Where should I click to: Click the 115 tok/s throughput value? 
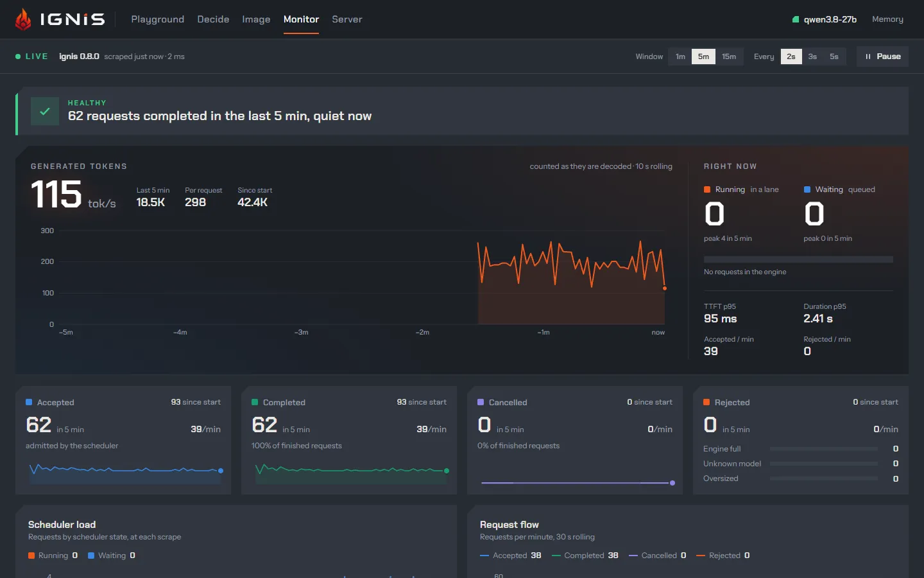[x=73, y=195]
